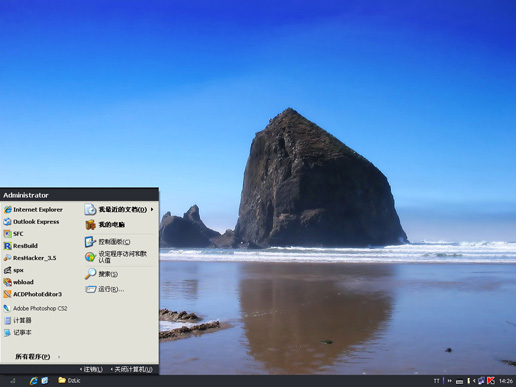Open Adobe Photoshop CS2
516x387 pixels.
[x=35, y=308]
